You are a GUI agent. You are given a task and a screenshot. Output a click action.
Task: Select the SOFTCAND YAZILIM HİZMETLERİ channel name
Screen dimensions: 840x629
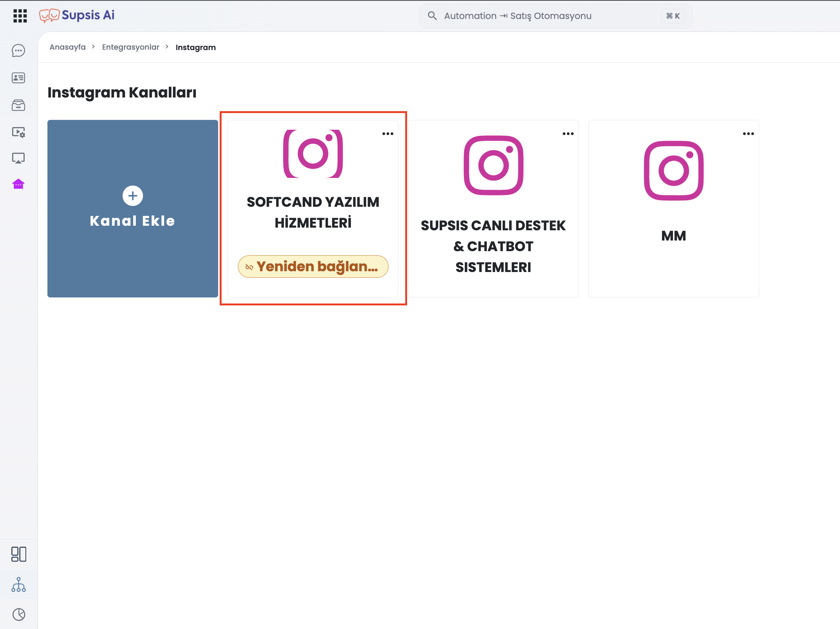coord(313,212)
